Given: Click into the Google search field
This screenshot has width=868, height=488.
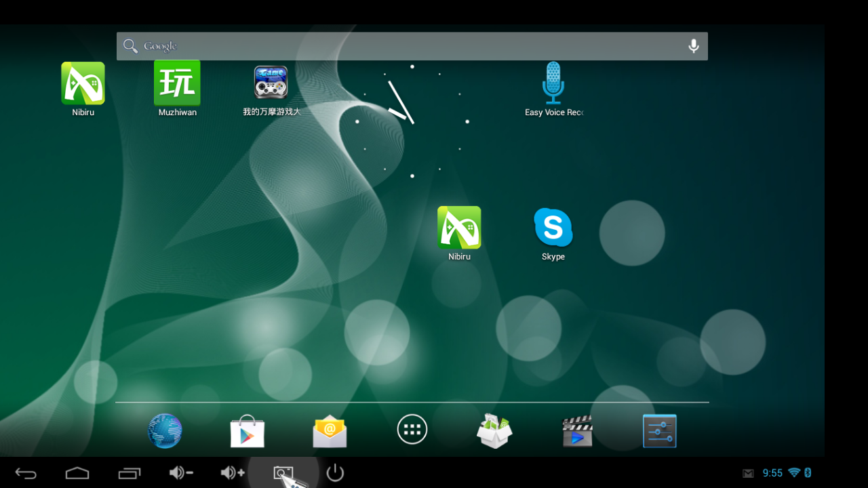Looking at the screenshot, I should pos(412,46).
